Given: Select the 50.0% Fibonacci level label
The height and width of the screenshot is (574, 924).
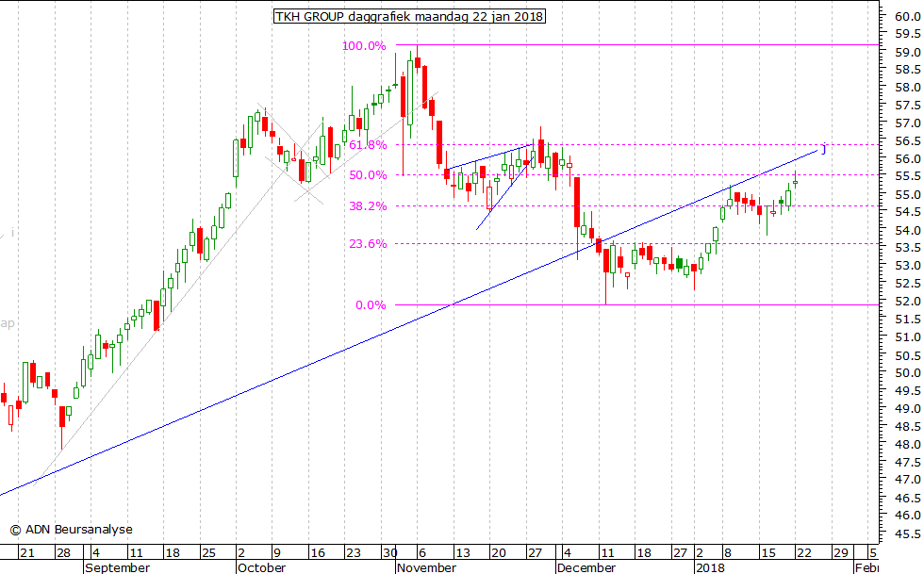Looking at the screenshot, I should click(369, 175).
